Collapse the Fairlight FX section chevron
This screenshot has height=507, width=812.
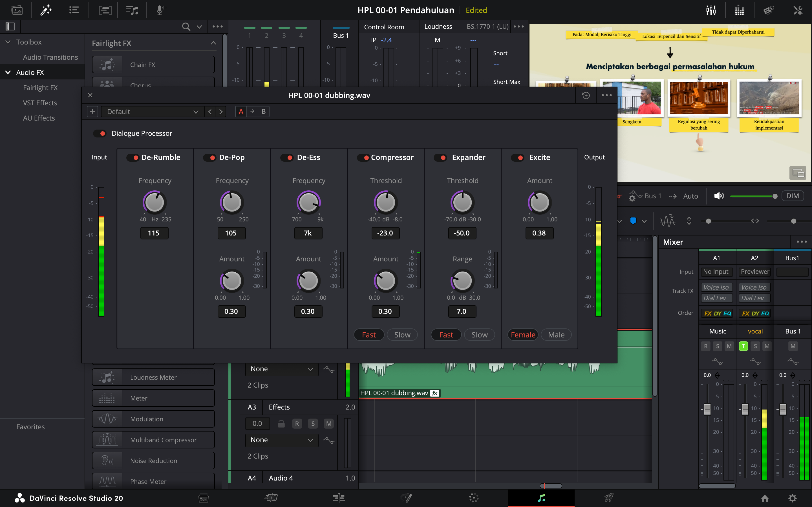[x=213, y=43]
